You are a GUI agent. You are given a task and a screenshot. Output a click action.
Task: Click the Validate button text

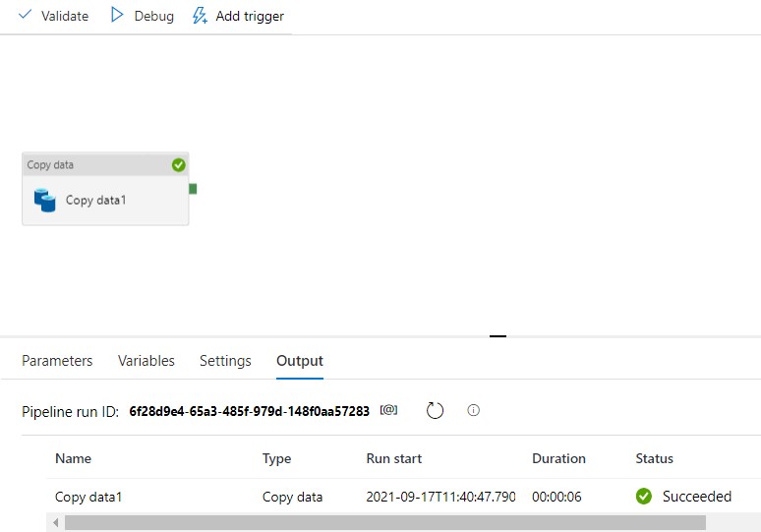click(x=65, y=16)
